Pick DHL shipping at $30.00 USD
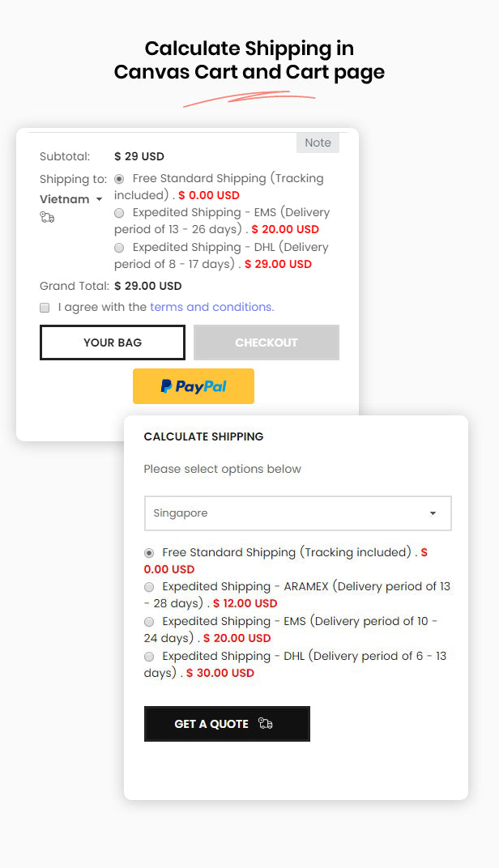499x868 pixels. (x=149, y=657)
